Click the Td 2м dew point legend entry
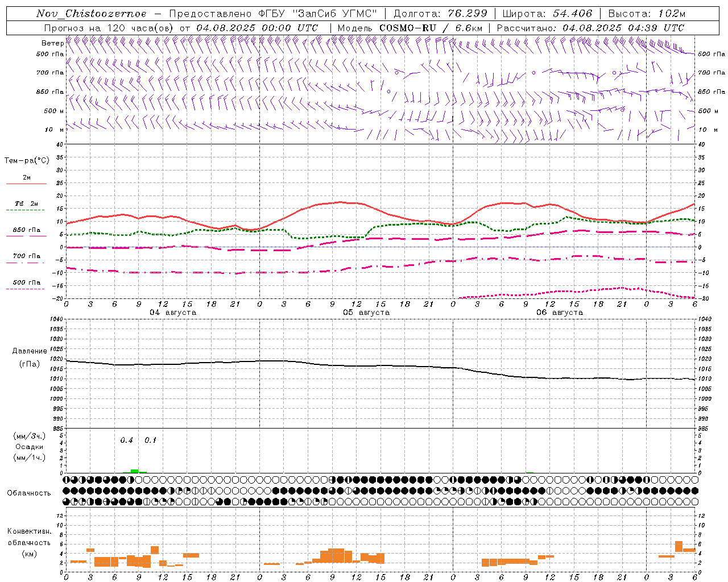Image resolution: width=728 pixels, height=582 pixels. (x=27, y=203)
